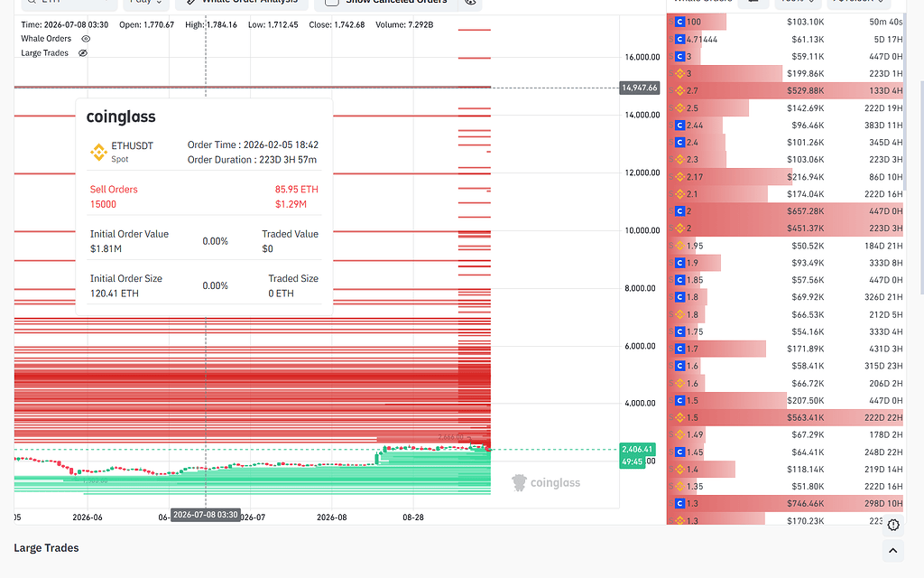Click the 50m 40s order duration
Image resolution: width=924 pixels, height=578 pixels.
[x=886, y=22]
